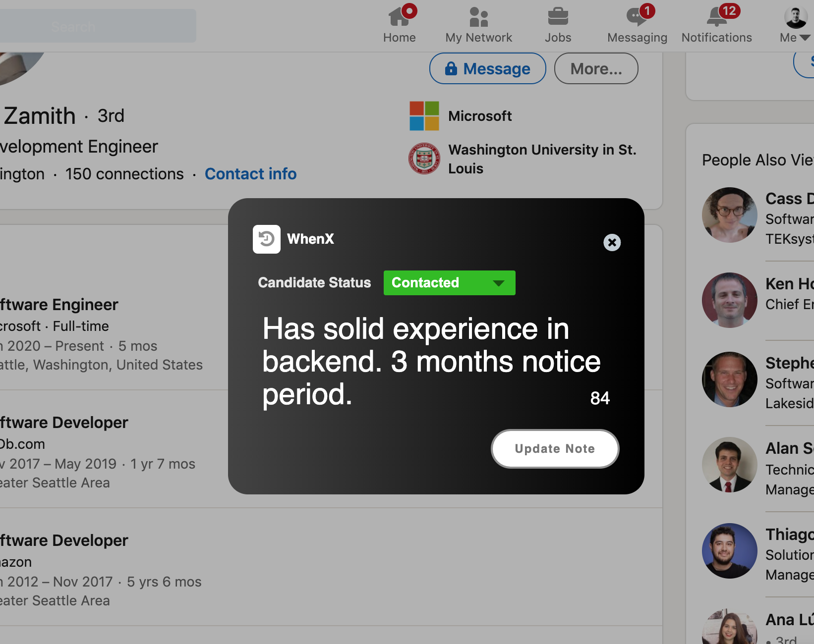
Task: Click the Zamith profile name
Action: [x=40, y=116]
